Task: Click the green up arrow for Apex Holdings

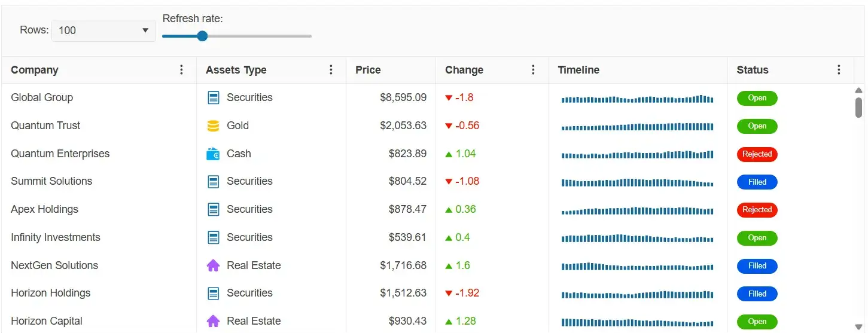Action: coord(449,210)
